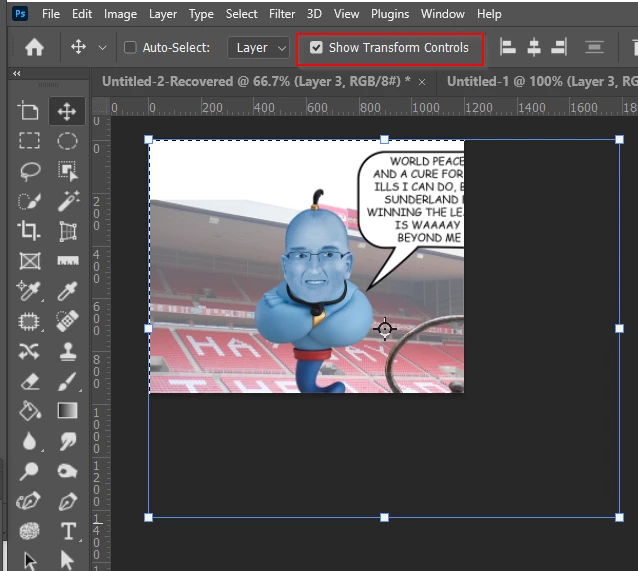Open the Image menu
The height and width of the screenshot is (571, 638).
120,14
